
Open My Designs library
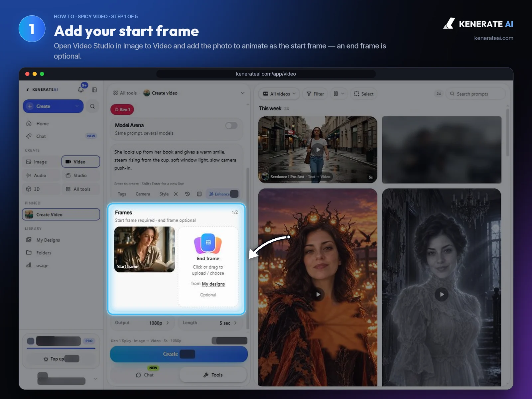61,240
